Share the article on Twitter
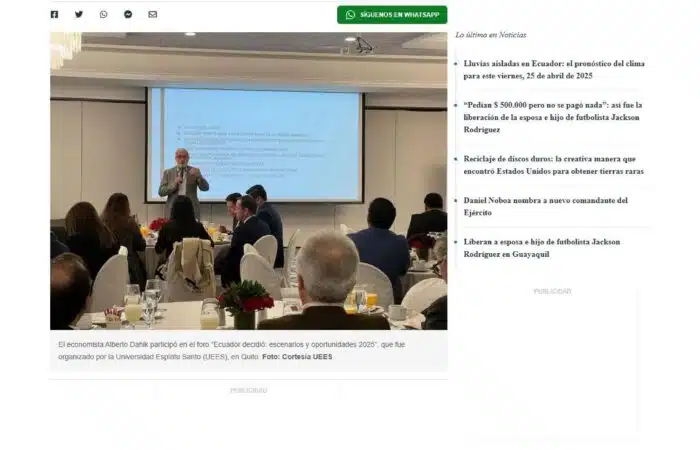This screenshot has width=700, height=450. pyautogui.click(x=79, y=14)
